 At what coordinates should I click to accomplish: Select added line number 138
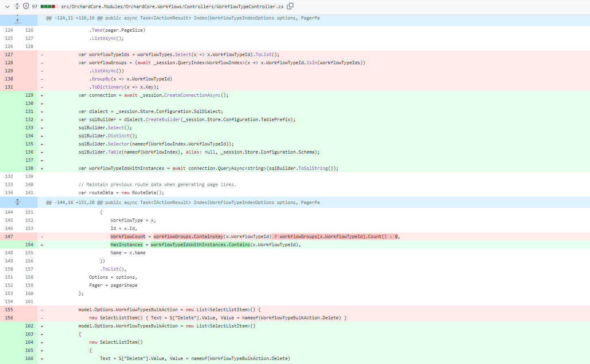(29, 168)
